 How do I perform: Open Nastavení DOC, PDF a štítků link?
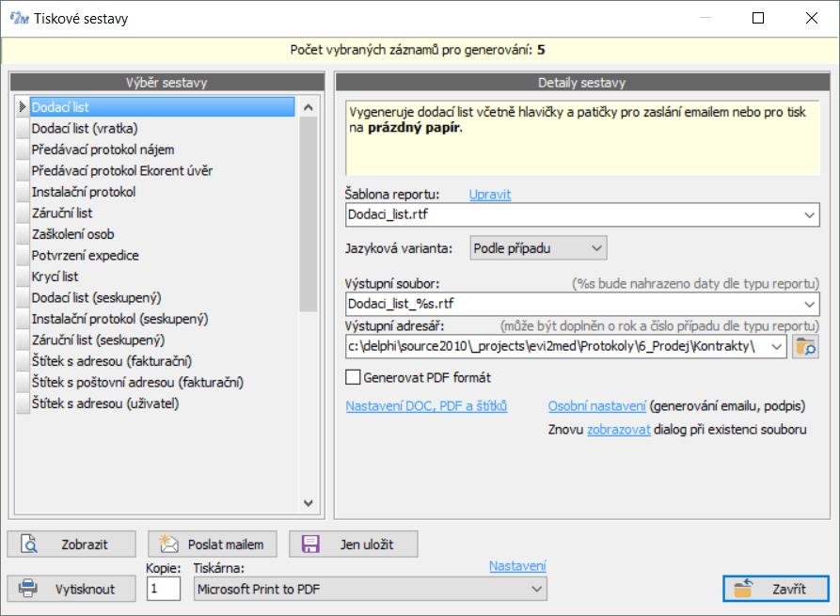[426, 406]
